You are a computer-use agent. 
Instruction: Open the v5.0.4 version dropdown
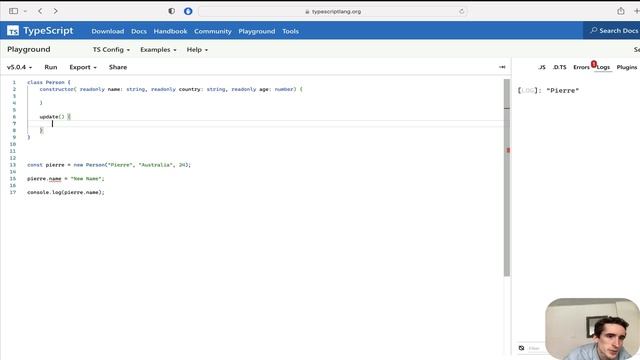tap(19, 67)
